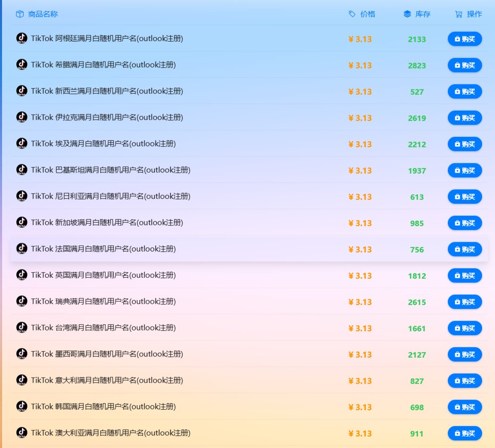The height and width of the screenshot is (448, 495).
Task: Click 购买 for the 巴基斯坦 account
Action: [465, 170]
